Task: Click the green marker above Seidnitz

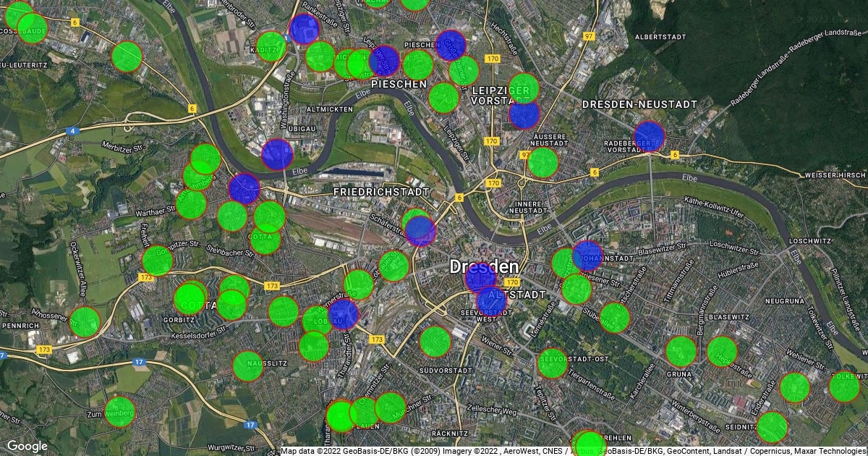Action: tap(772, 426)
